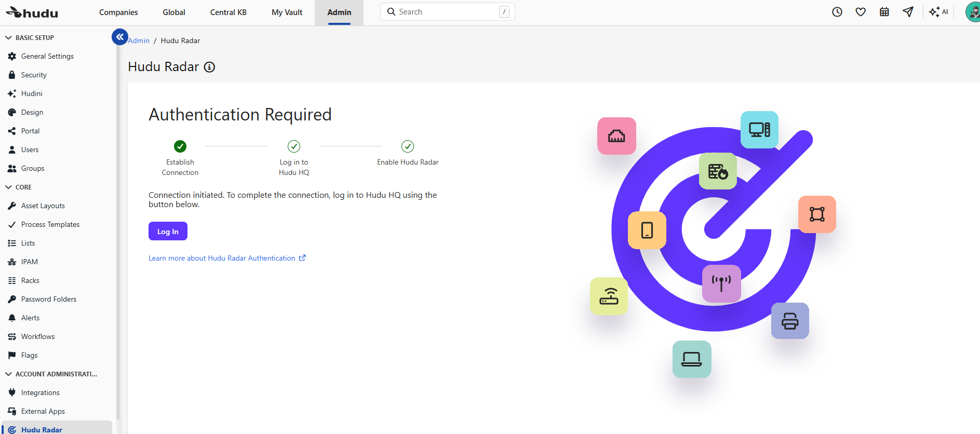Click the Hudu Radar breadcrumb text
The width and height of the screenshot is (980, 434).
click(x=180, y=40)
